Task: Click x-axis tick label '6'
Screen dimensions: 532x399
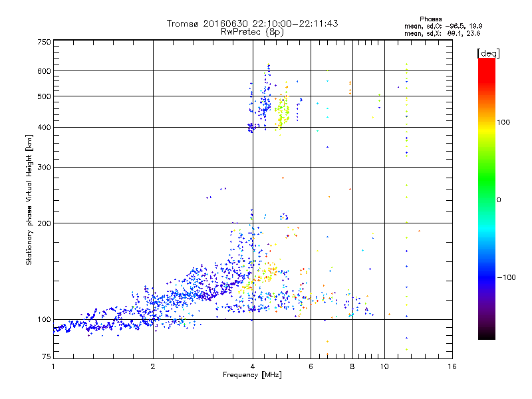Action: [x=311, y=366]
